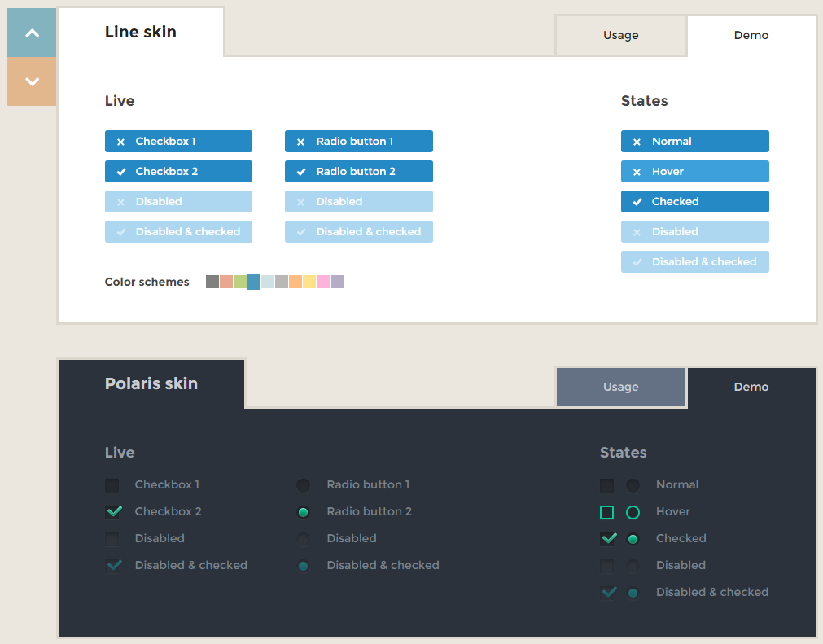
Task: Pick the yellow color scheme swatch
Action: 309,282
